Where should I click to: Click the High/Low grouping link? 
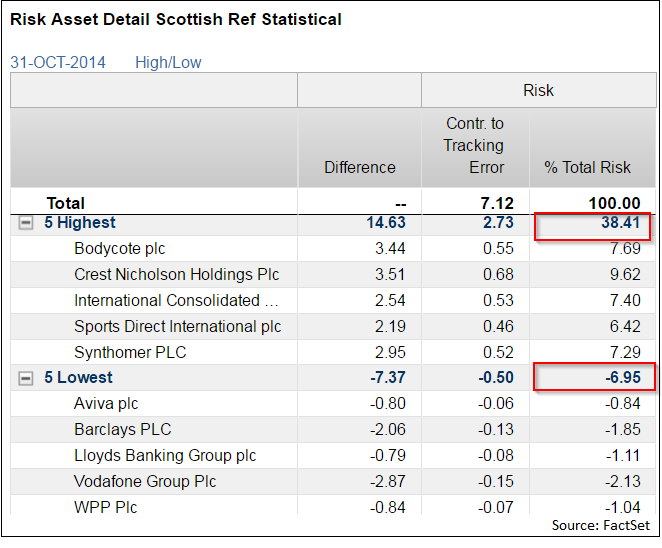tap(168, 62)
